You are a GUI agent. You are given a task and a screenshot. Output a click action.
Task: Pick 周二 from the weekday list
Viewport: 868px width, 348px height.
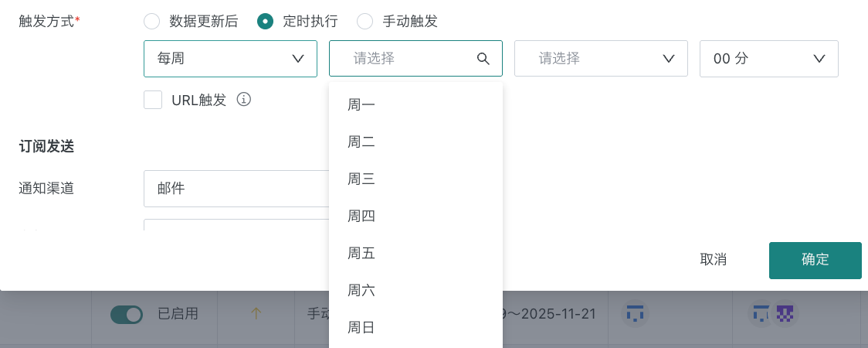click(415, 142)
